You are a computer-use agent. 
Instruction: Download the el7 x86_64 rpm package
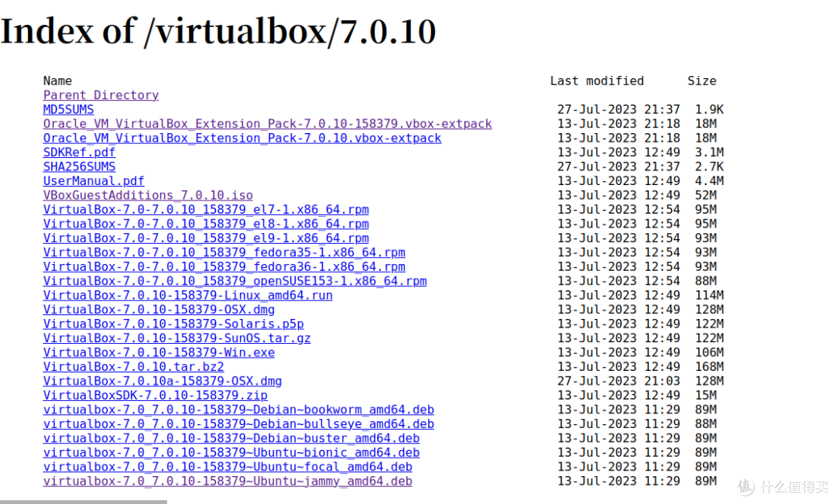coord(206,210)
